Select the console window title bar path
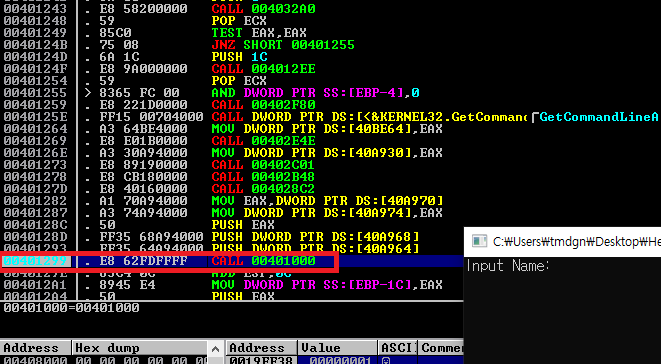This screenshot has width=661, height=364. [577, 242]
